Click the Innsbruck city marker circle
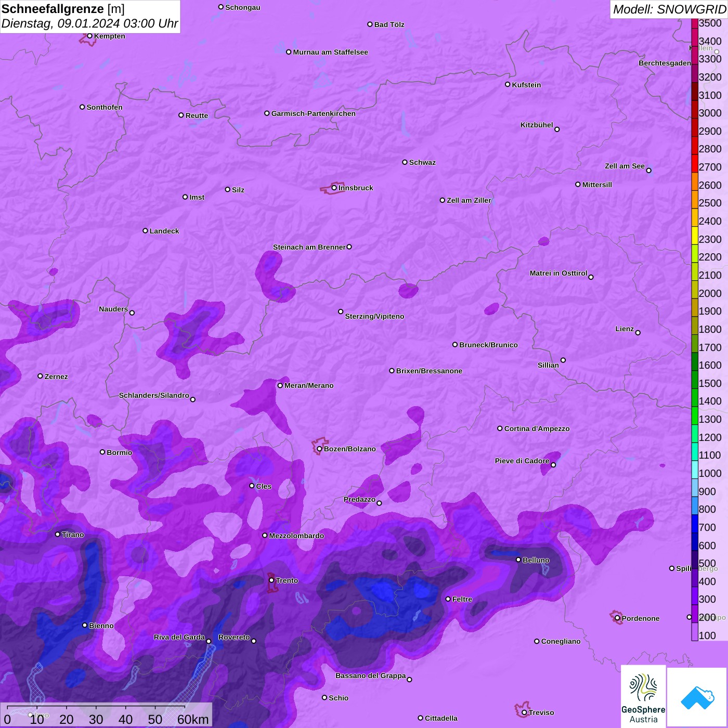The height and width of the screenshot is (728, 728). 334,188
